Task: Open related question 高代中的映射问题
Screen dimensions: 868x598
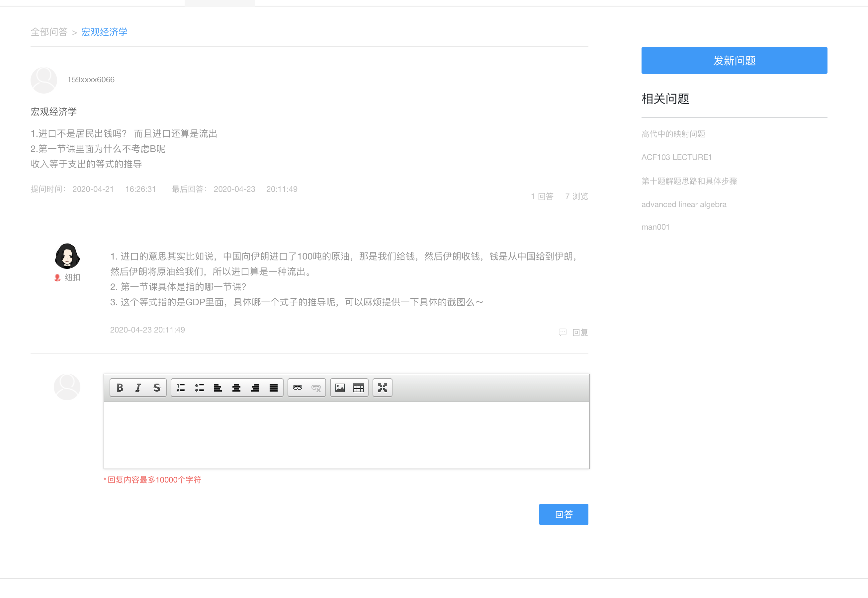Action: click(x=673, y=134)
